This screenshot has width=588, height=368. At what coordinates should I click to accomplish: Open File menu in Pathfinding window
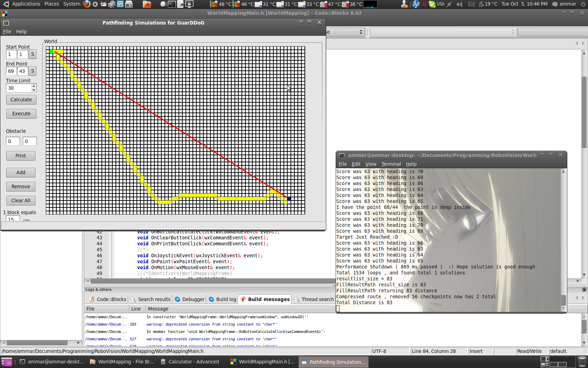[7, 32]
